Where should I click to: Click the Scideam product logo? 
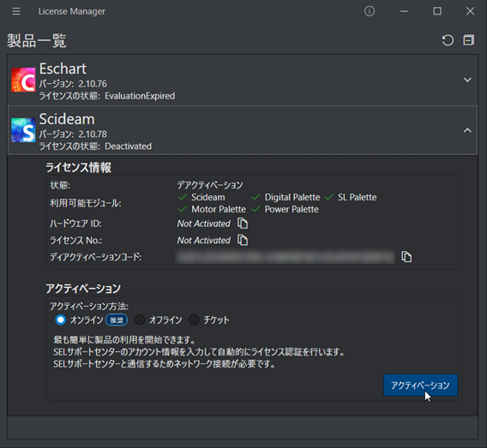[23, 130]
